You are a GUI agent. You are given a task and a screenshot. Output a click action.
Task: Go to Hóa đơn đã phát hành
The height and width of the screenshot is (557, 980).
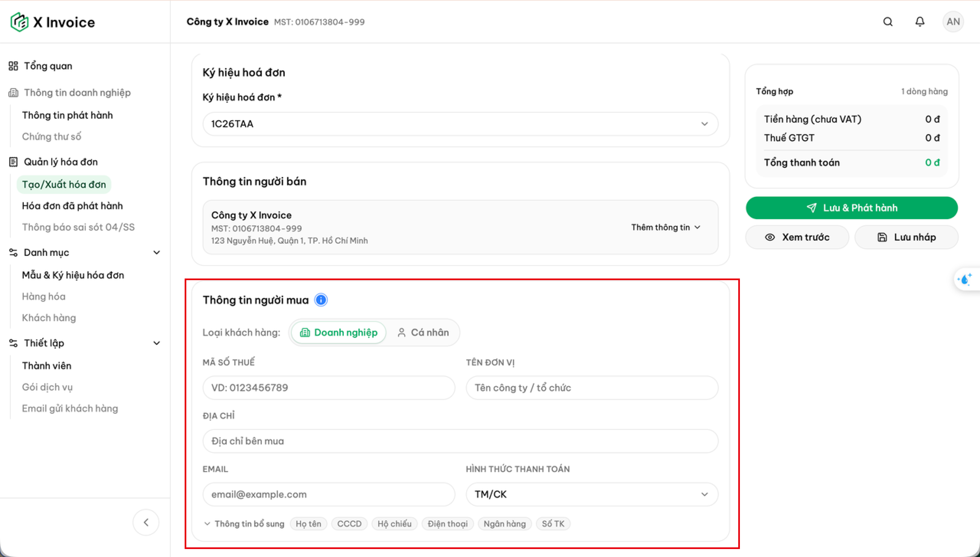coord(72,206)
